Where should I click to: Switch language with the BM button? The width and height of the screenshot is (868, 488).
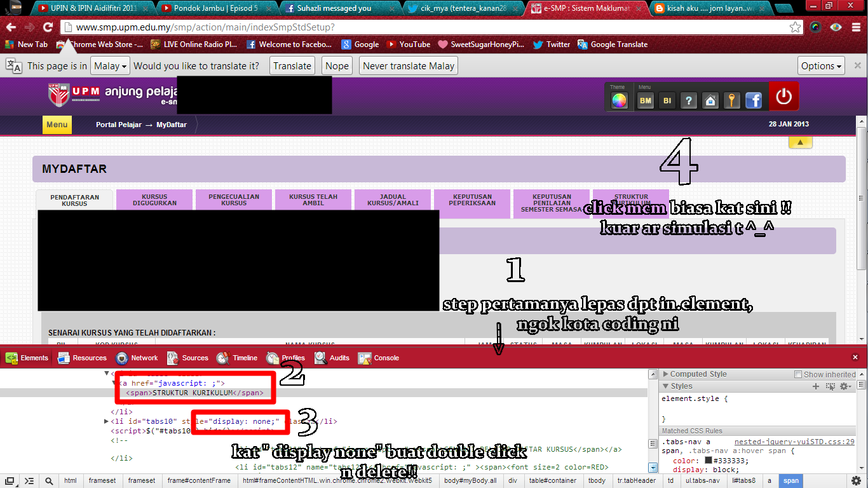coord(646,100)
